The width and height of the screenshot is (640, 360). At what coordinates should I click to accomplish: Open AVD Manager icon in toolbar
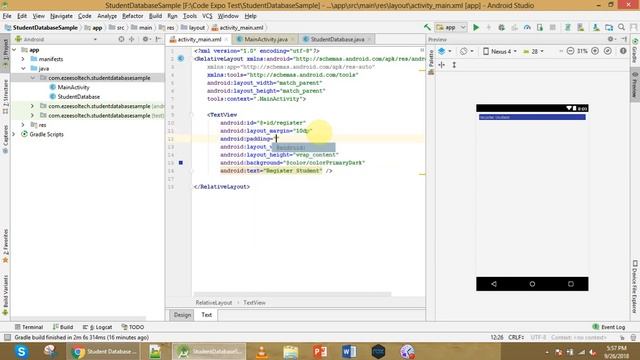coord(580,27)
